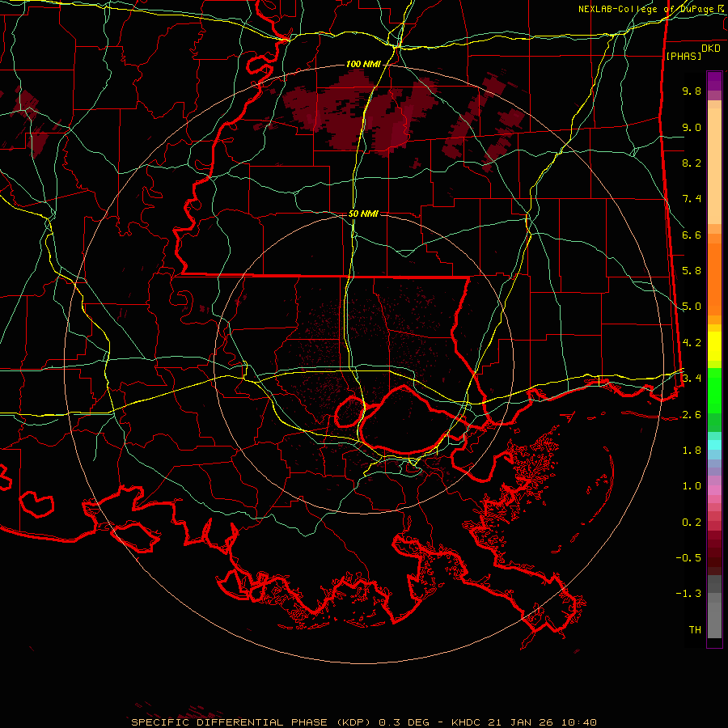Select the 1.8 value on the scale
Screen dimensions: 728x728
coord(692,451)
